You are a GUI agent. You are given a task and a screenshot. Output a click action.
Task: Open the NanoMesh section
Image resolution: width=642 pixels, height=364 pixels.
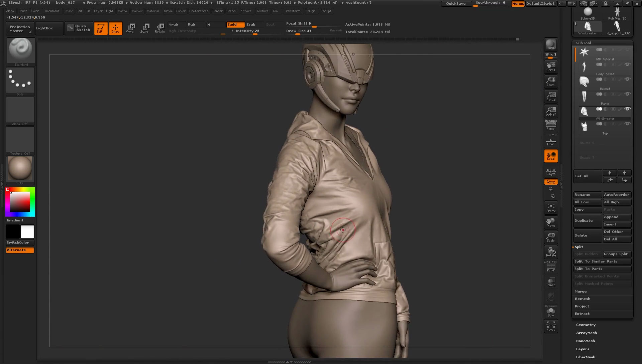coord(585,341)
